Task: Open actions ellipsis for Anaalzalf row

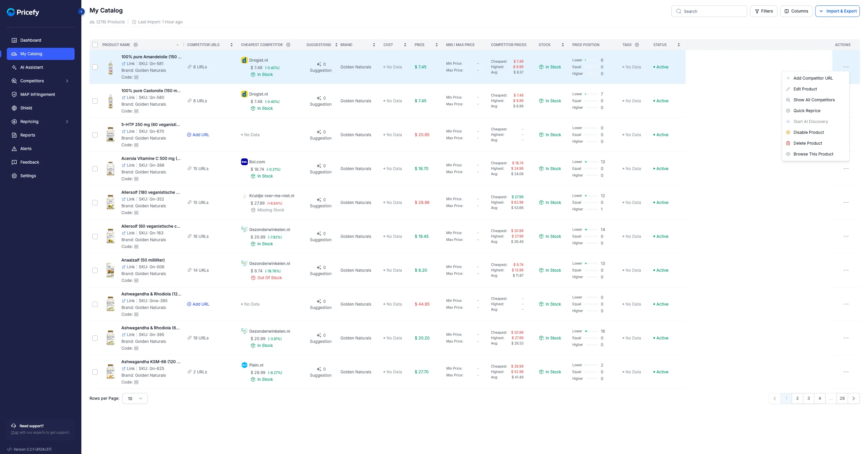Action: (846, 270)
